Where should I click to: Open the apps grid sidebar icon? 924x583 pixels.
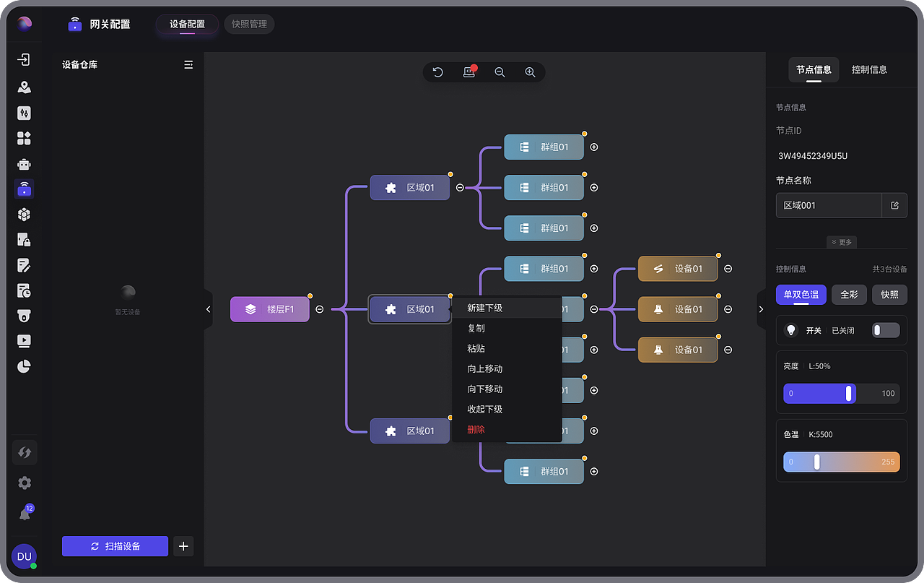click(x=25, y=138)
